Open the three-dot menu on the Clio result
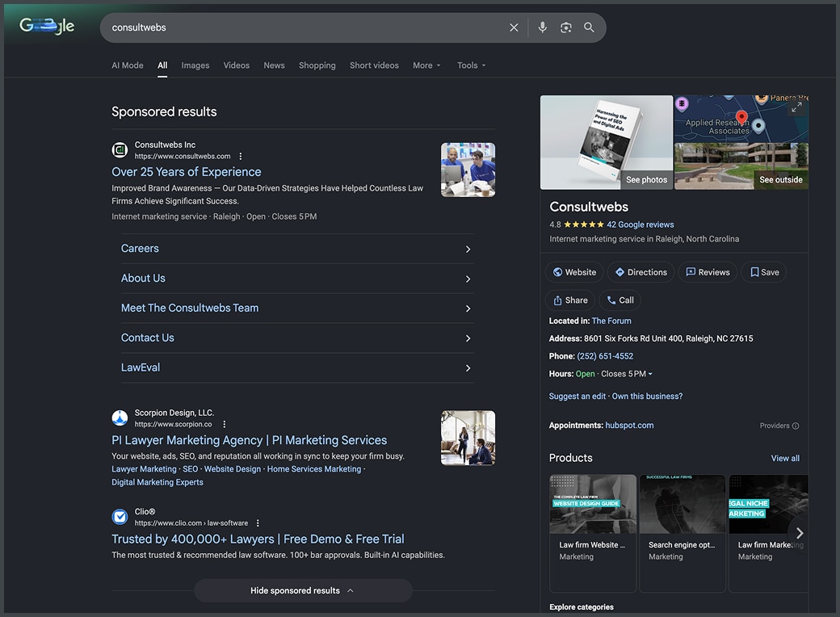This screenshot has height=617, width=840. 257,522
